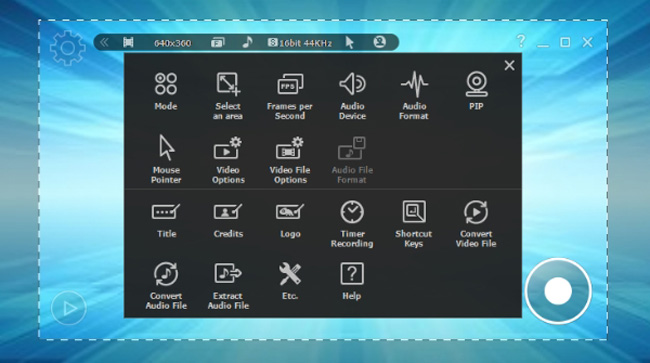The image size is (650, 363).
Task: Open the Logo settings
Action: click(290, 220)
